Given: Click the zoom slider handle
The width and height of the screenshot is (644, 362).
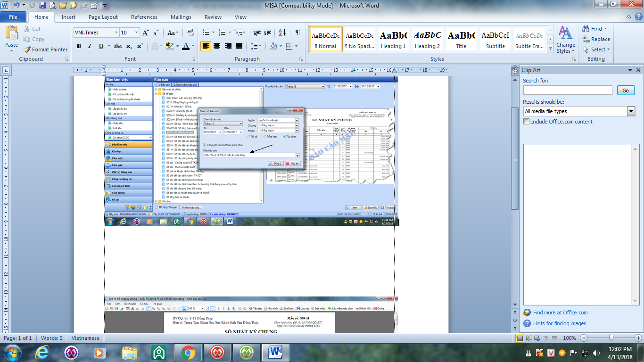Looking at the screenshot, I should (x=611, y=338).
